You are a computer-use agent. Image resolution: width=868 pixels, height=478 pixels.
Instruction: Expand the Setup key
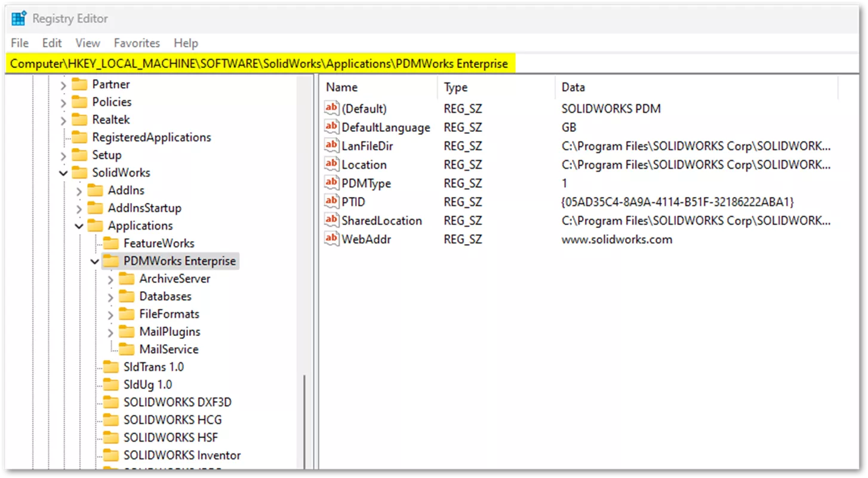coord(63,156)
